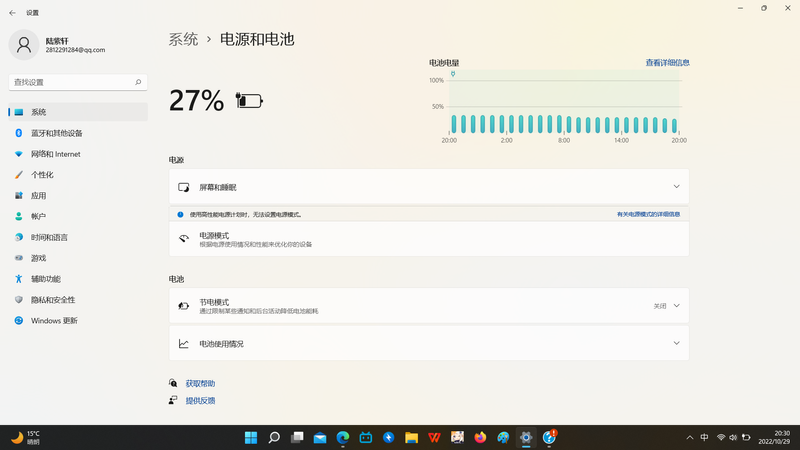800x450 pixels.
Task: Open Battery saver (节电模式) dropdown showing 关闭
Action: pyautogui.click(x=666, y=306)
